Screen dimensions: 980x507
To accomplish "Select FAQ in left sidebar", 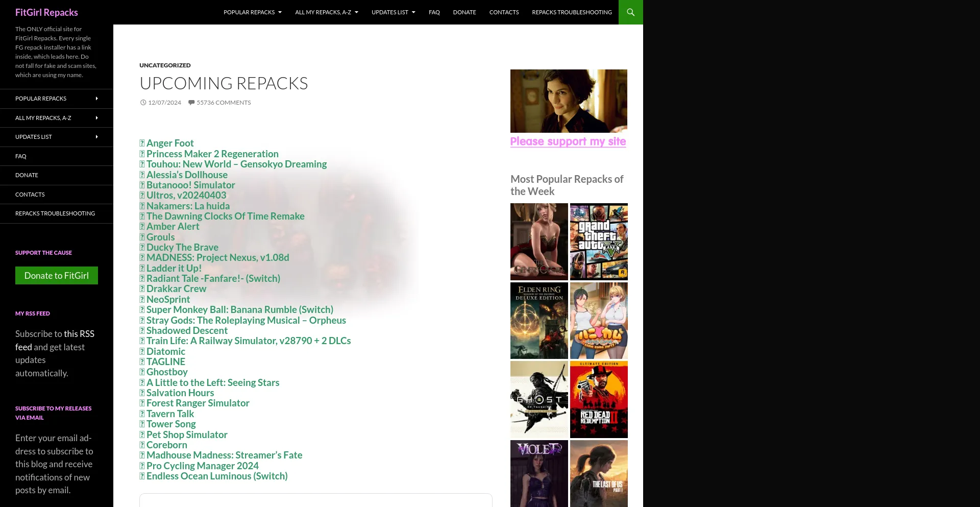I will (57, 156).
